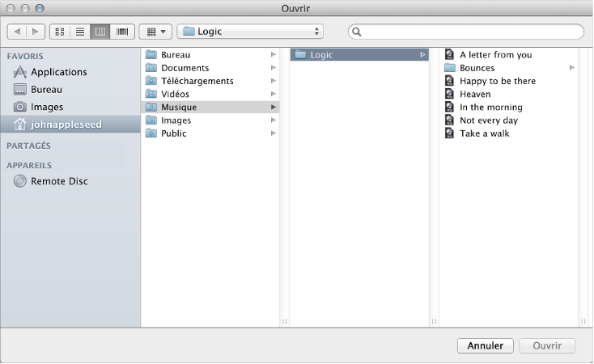Click the second column resize handle
Viewport: 594px width, 364px height.
click(434, 322)
